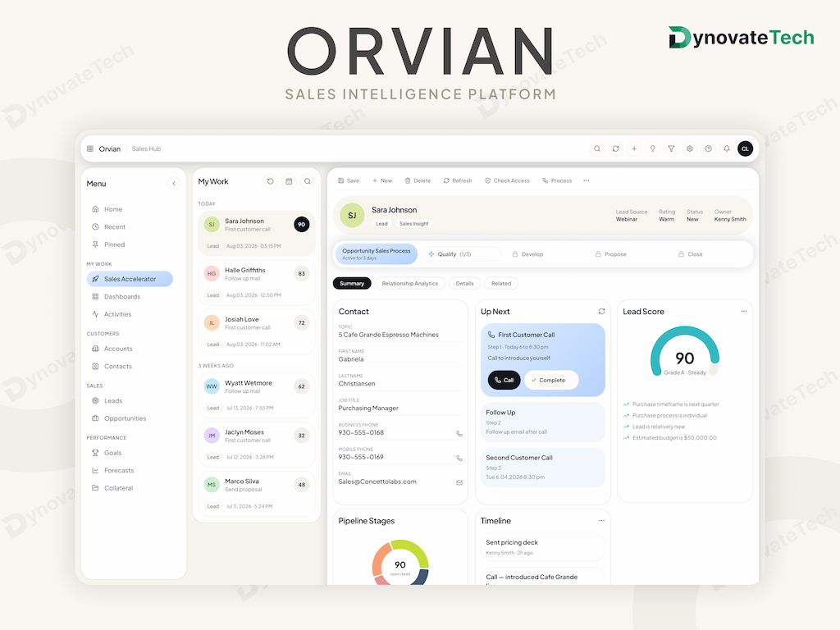Click Refresh in the toolbar
The image size is (840, 630).
click(458, 181)
